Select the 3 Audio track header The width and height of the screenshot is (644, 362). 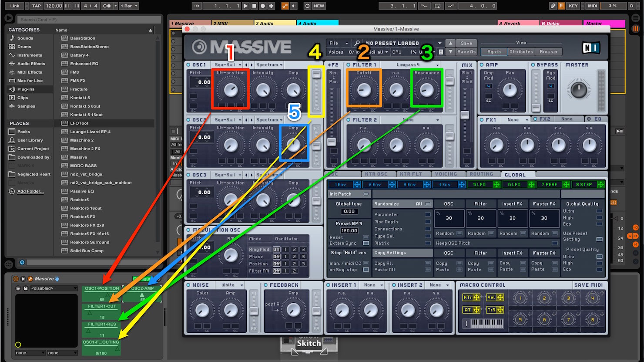(275, 23)
